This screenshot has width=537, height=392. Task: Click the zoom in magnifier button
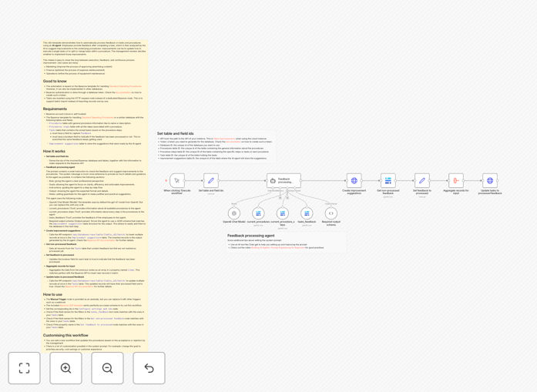[x=65, y=368]
